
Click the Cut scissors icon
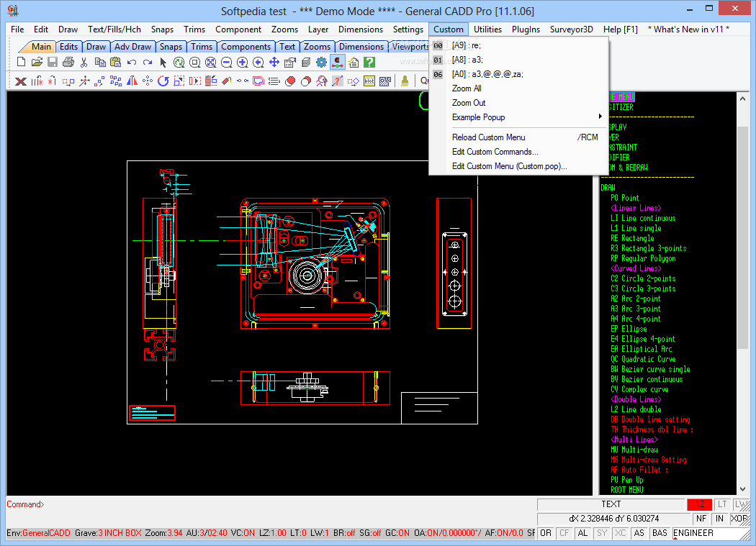click(84, 62)
